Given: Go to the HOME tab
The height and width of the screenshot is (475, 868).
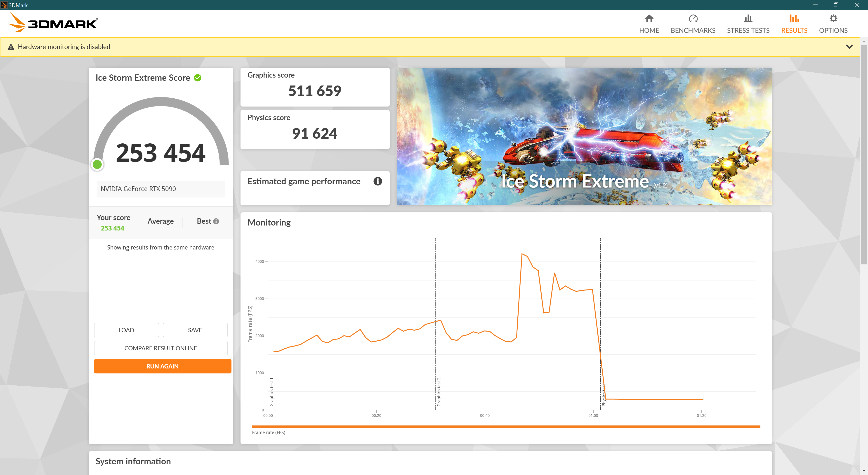Looking at the screenshot, I should (649, 24).
